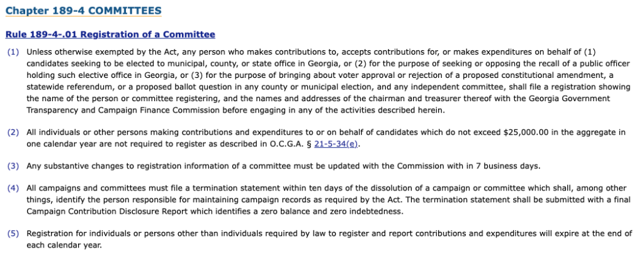Click the (2) paragraph number marker
This screenshot has height=257, width=644.
coord(13,132)
